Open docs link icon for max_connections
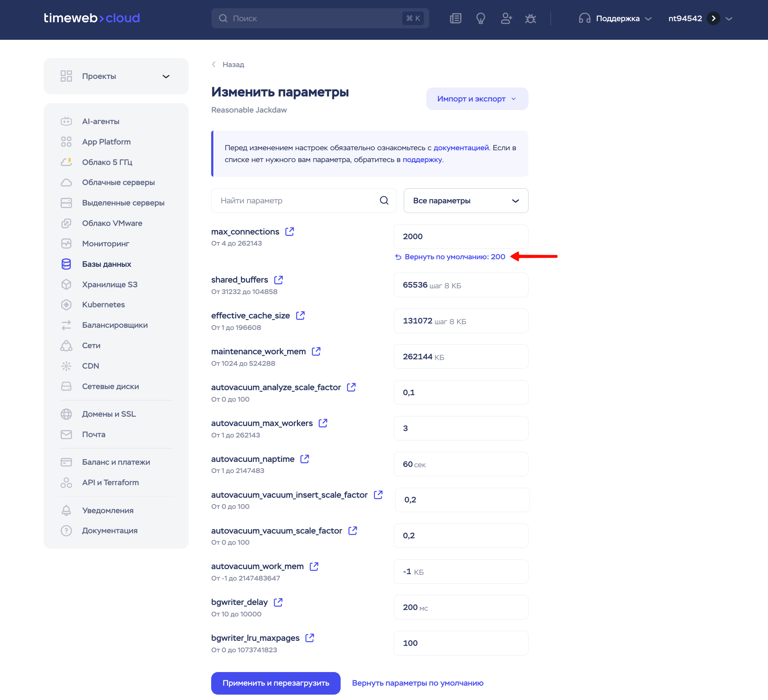This screenshot has height=700, width=768. coord(290,232)
